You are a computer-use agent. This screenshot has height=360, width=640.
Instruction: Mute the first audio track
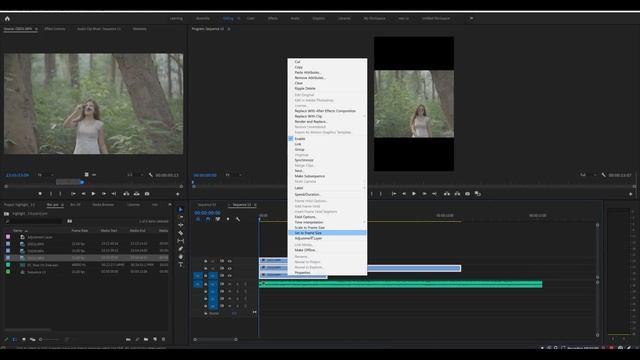(230, 284)
